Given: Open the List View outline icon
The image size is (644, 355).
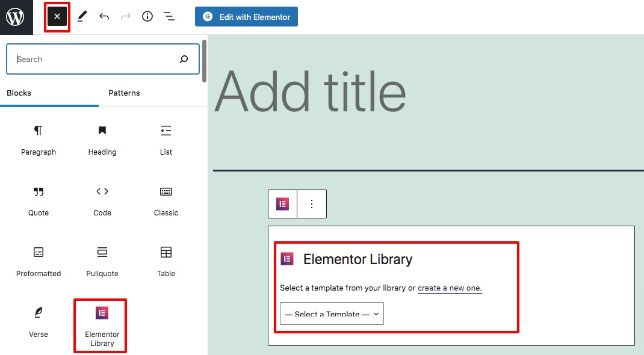Looking at the screenshot, I should [169, 16].
